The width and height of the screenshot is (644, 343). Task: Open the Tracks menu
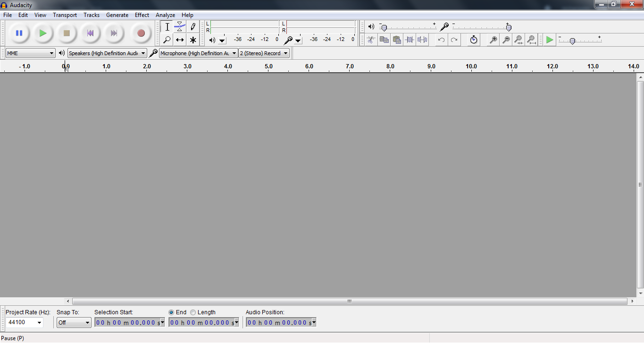click(92, 15)
